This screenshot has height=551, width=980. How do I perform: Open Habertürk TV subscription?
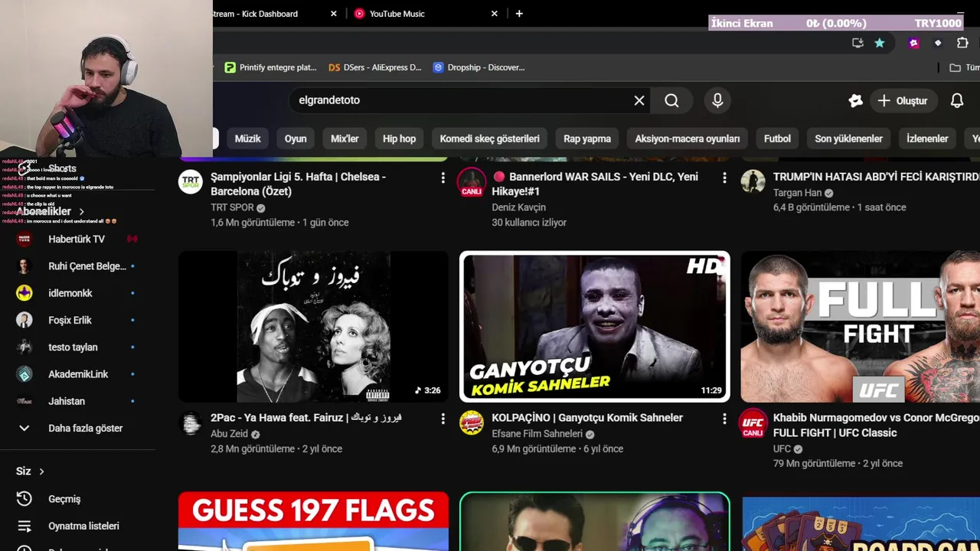tap(77, 239)
